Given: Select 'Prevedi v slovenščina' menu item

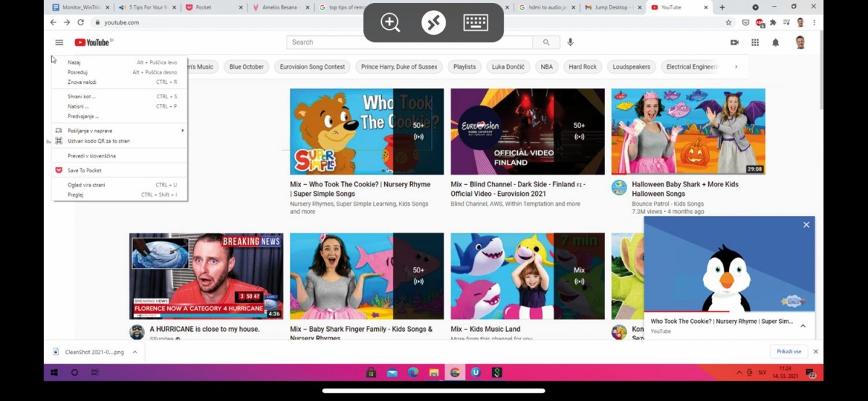Looking at the screenshot, I should (119, 156).
